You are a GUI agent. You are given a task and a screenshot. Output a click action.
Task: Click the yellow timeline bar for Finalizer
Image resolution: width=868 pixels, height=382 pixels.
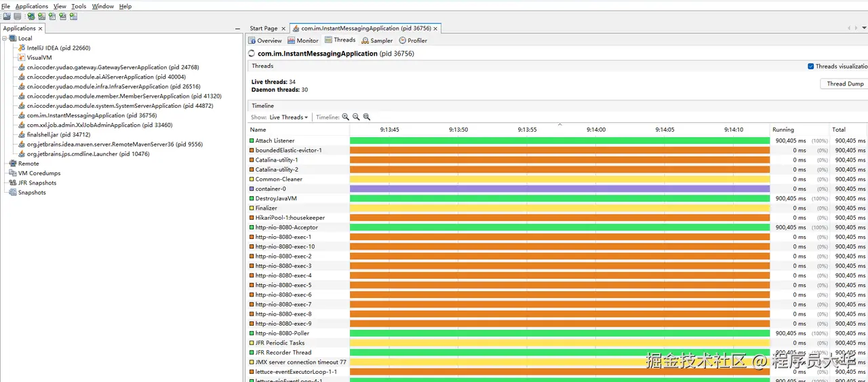pyautogui.click(x=559, y=208)
